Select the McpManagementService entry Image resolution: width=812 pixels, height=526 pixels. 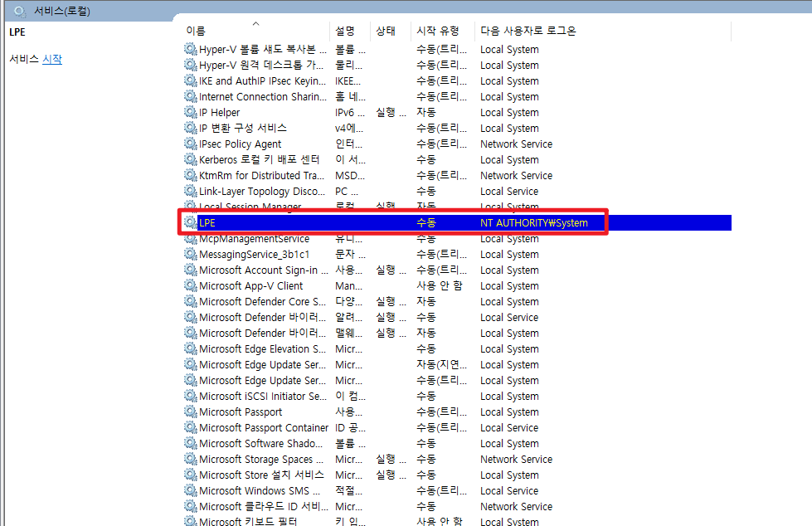pyautogui.click(x=254, y=238)
